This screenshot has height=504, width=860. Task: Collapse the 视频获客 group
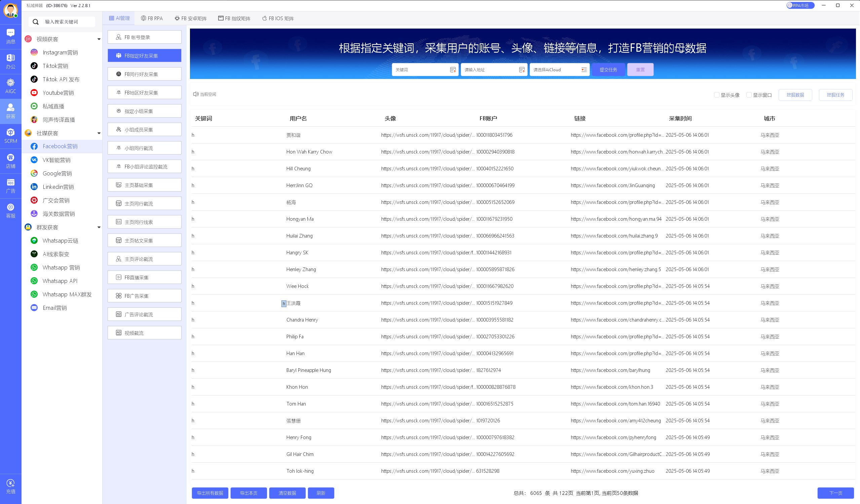[x=99, y=39]
